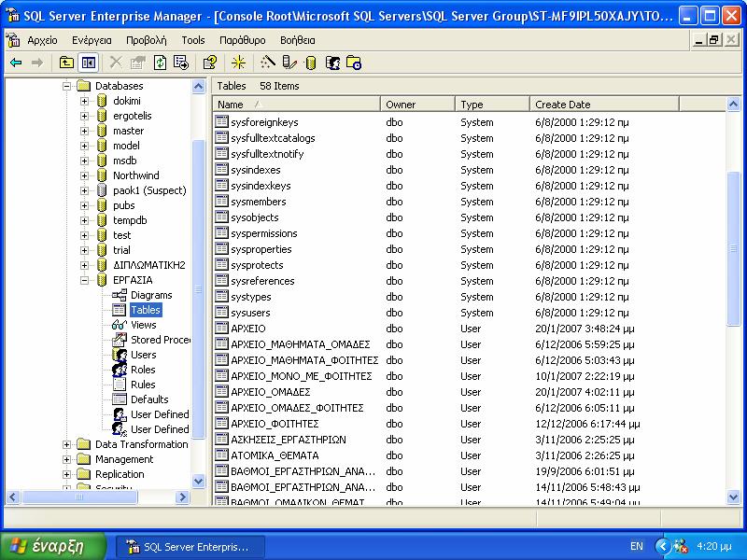Expand hidden tray icons arrow

[663, 546]
